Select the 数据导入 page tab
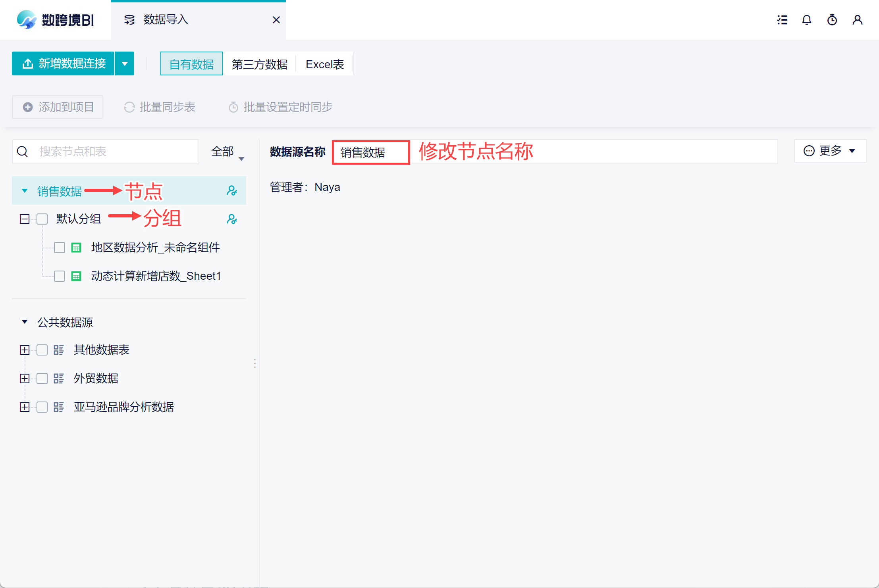This screenshot has height=588, width=879. pos(199,20)
